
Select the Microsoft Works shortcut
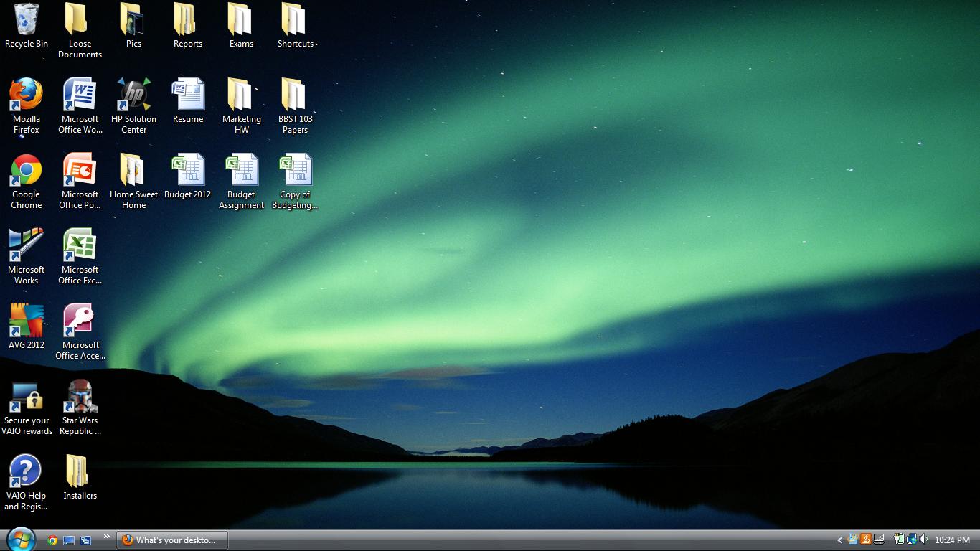[27, 257]
